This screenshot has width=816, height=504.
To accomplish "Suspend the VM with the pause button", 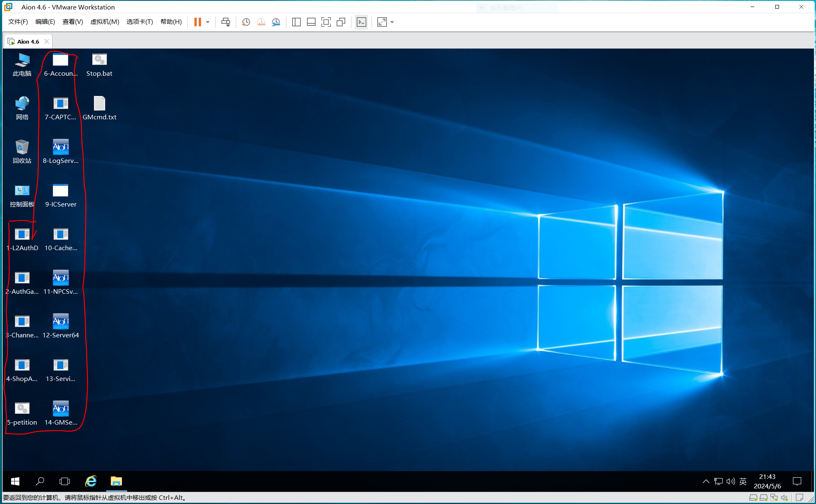I will [x=198, y=22].
